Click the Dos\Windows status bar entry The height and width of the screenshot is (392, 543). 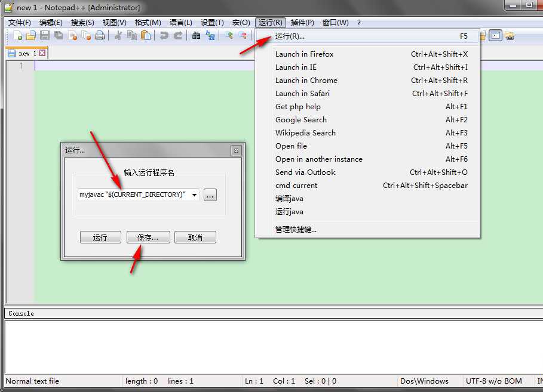point(424,381)
